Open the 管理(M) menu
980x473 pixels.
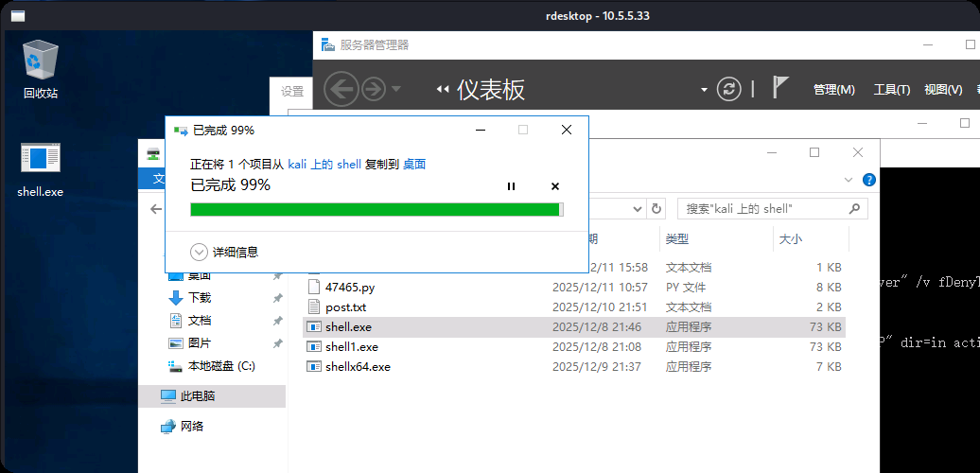pos(833,89)
